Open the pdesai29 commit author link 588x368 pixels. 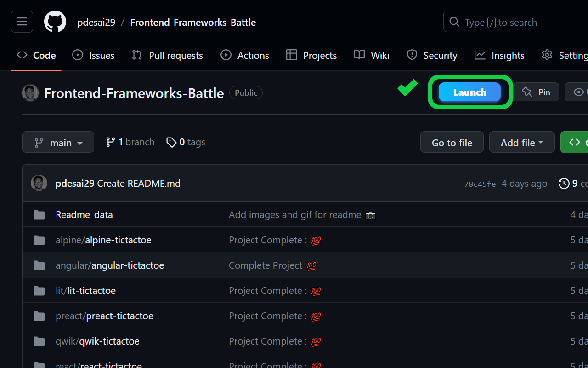[x=75, y=183]
